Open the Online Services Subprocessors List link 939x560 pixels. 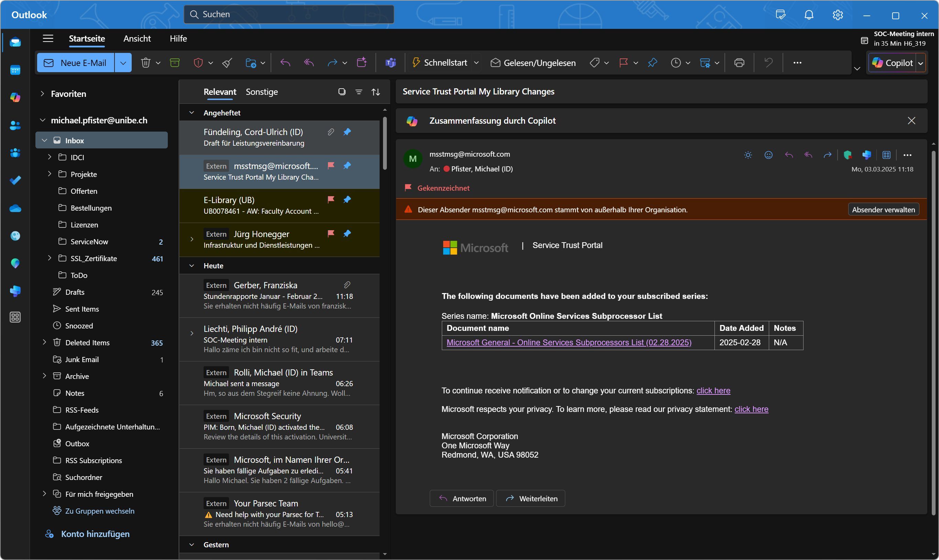pos(569,342)
